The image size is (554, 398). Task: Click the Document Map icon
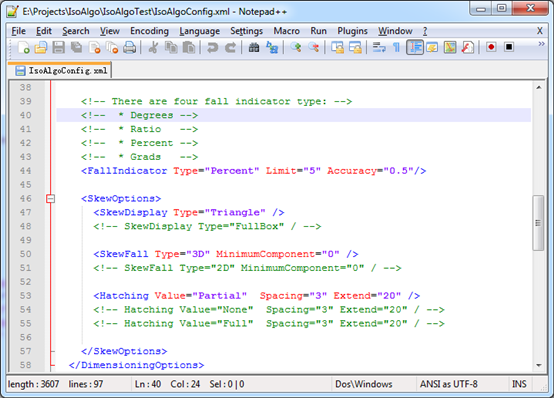point(450,47)
